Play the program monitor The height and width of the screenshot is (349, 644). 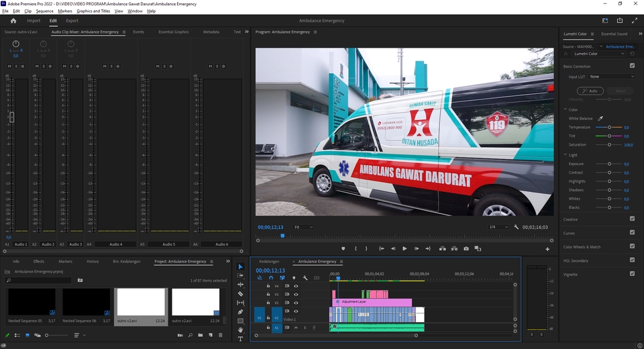pyautogui.click(x=405, y=249)
